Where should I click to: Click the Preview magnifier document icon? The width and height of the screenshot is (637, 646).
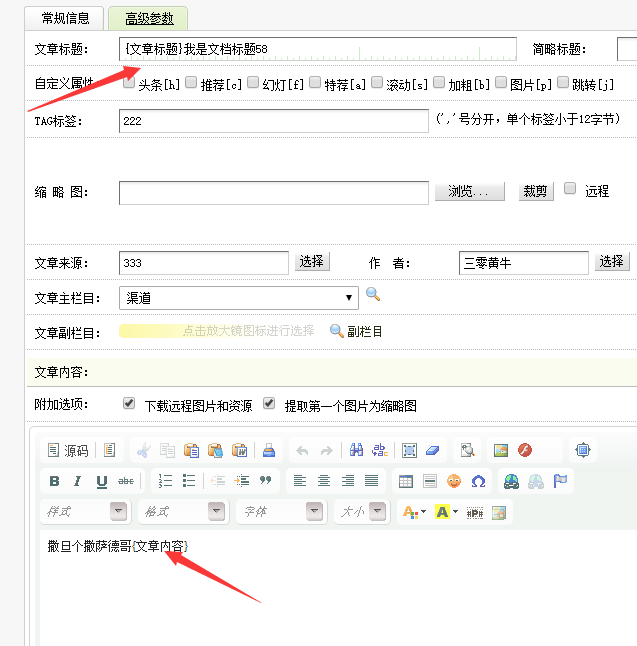pyautogui.click(x=468, y=450)
